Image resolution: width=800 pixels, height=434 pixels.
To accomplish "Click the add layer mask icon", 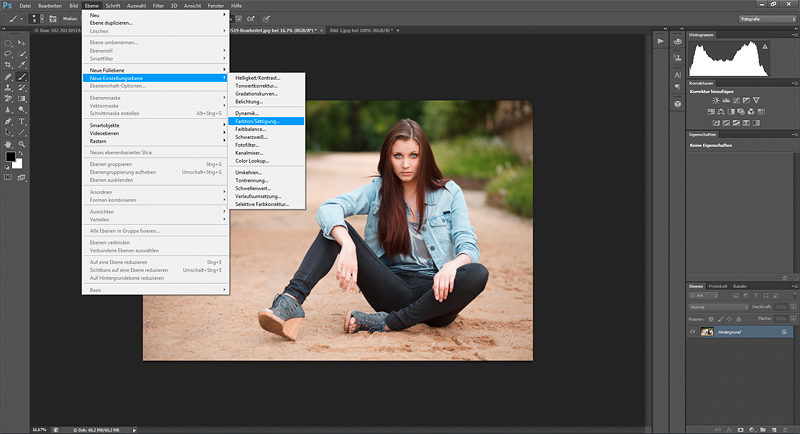I will 740,430.
